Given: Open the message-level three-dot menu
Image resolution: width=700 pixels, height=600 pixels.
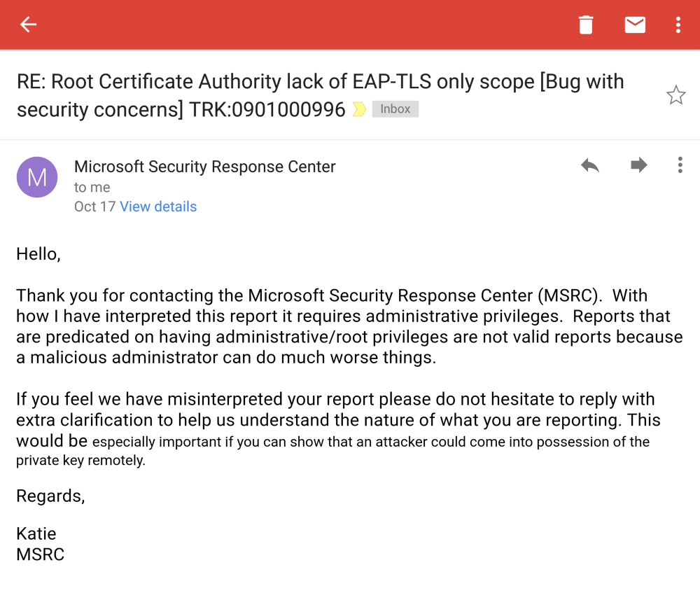Looking at the screenshot, I should click(x=680, y=165).
